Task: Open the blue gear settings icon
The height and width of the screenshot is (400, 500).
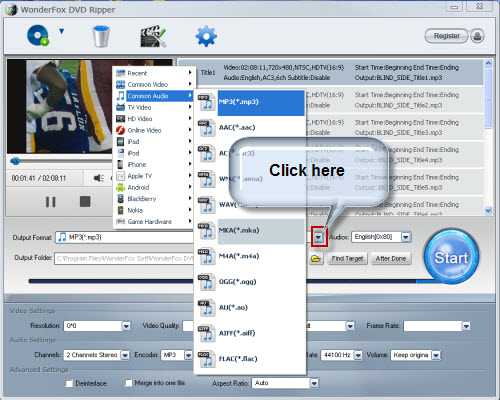Action: tap(206, 36)
